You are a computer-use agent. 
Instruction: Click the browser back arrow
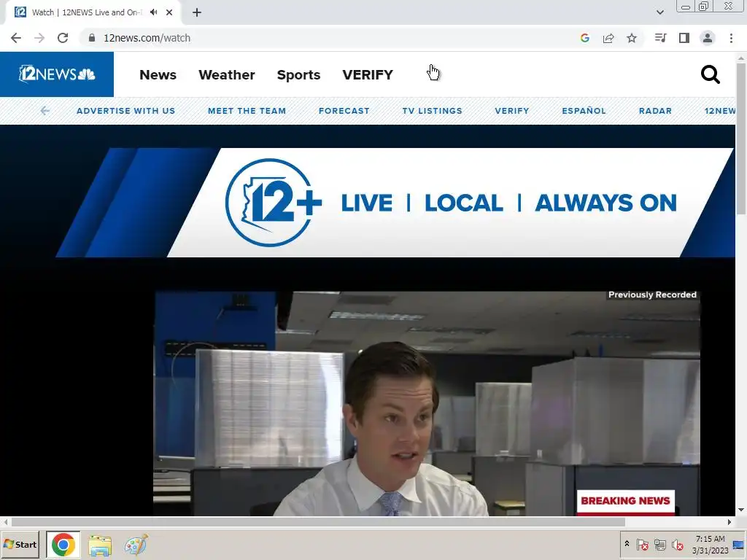point(16,38)
